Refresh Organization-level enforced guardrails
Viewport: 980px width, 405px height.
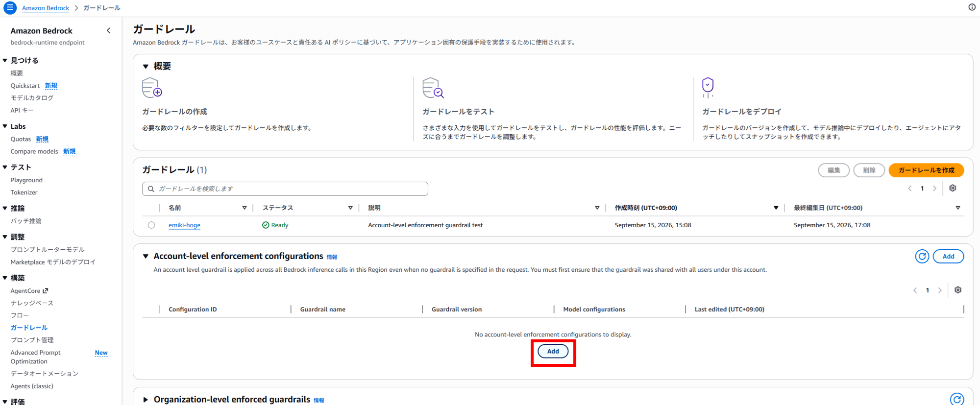pyautogui.click(x=957, y=399)
